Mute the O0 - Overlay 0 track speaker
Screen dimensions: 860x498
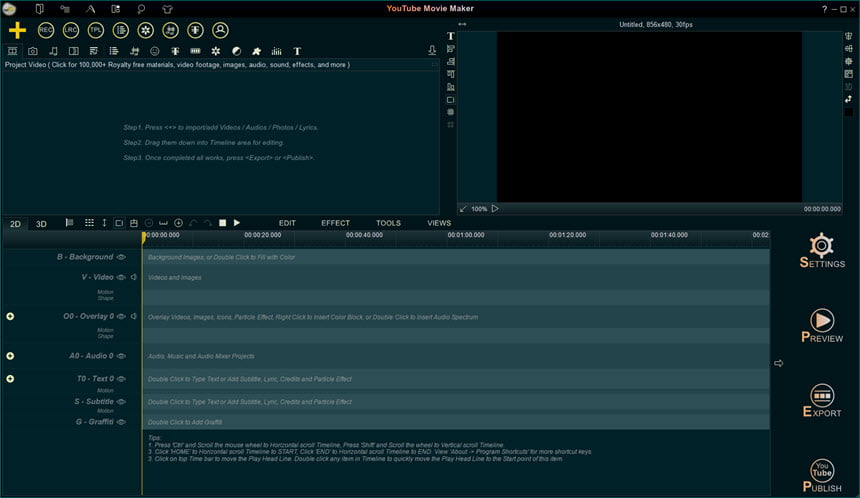[x=133, y=316]
